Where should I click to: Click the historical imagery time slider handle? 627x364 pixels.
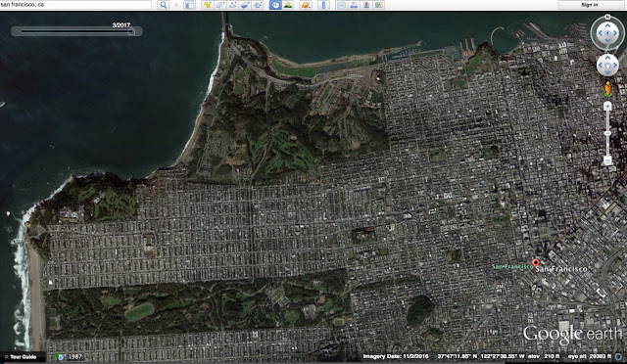131,31
